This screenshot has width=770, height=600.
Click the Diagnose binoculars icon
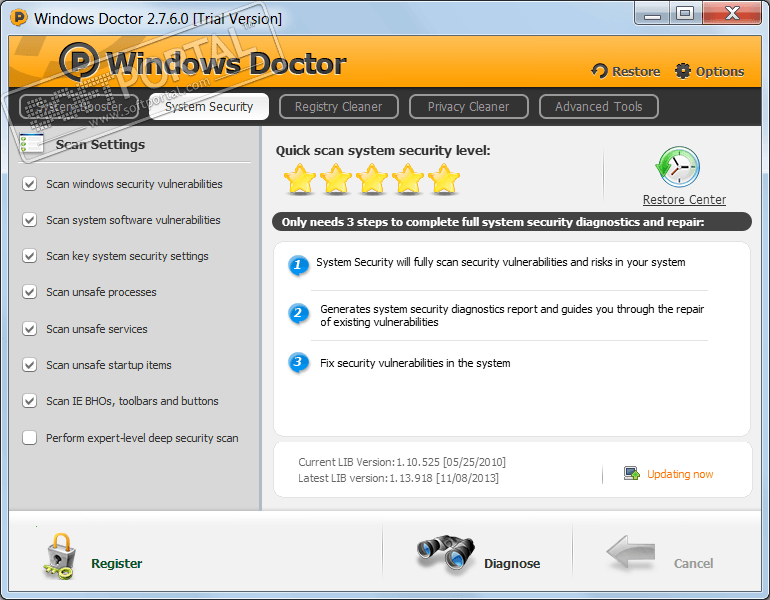(x=445, y=553)
